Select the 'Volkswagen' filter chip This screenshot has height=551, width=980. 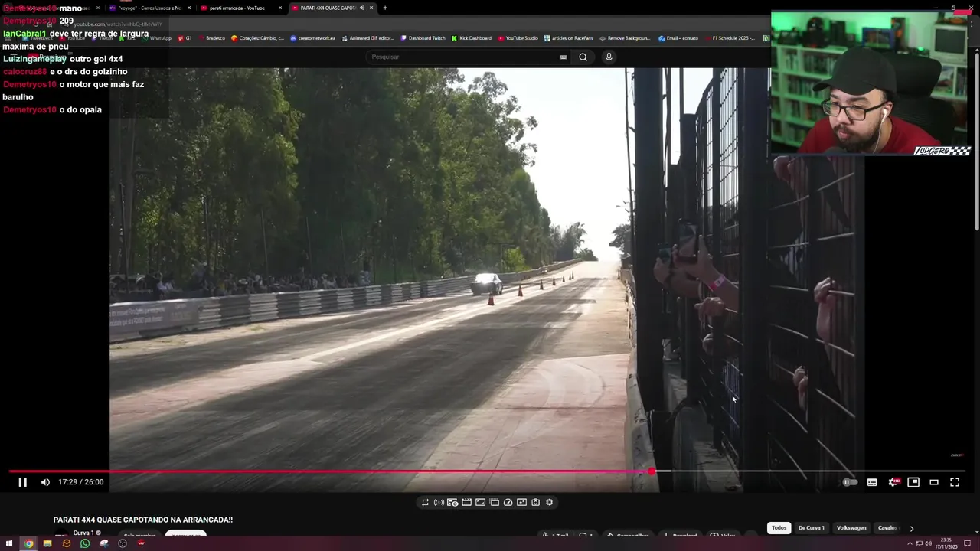(x=851, y=527)
